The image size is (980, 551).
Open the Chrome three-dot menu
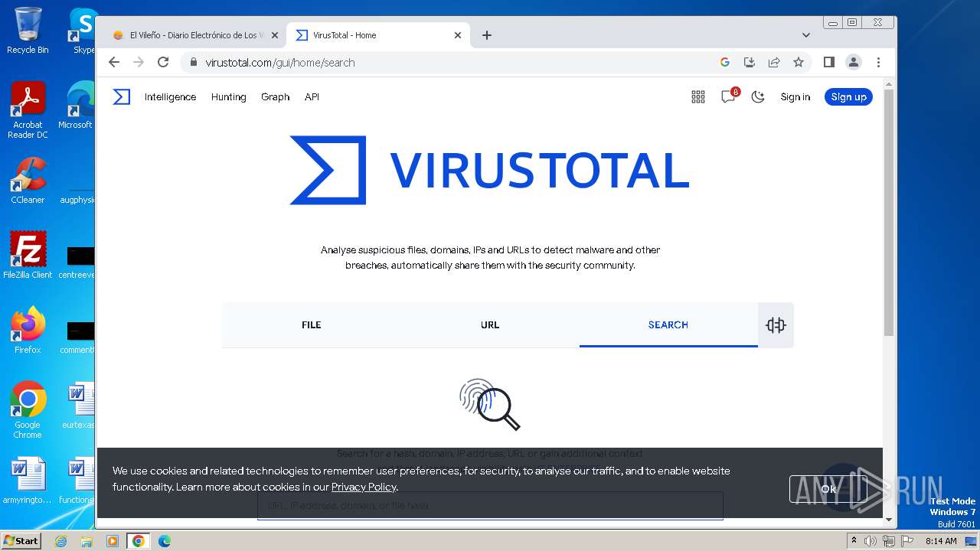point(878,62)
